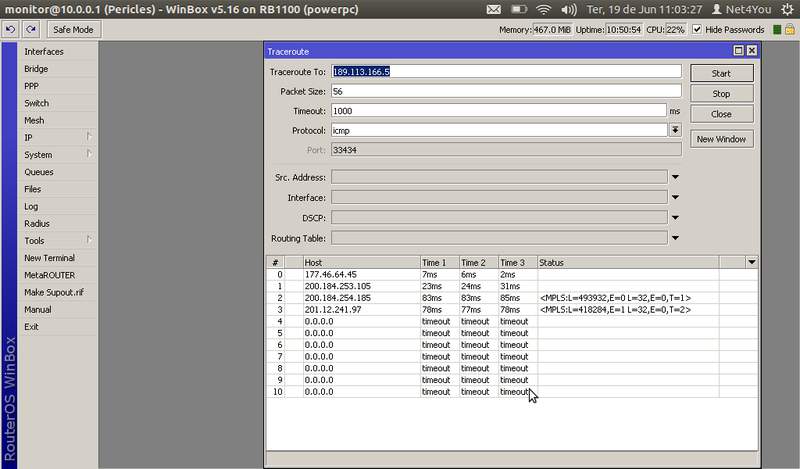Open the battery indicator in top bar

point(519,9)
